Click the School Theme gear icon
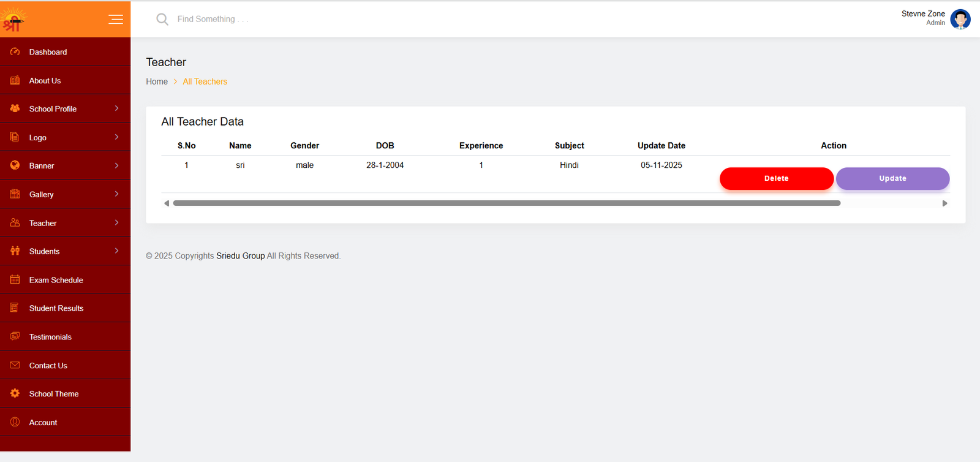980x462 pixels. (x=15, y=393)
